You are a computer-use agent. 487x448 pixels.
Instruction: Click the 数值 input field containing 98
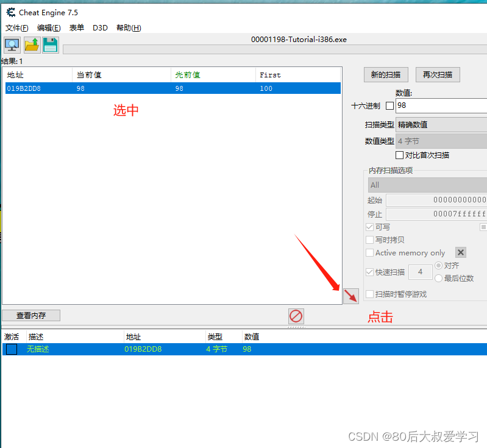pyautogui.click(x=441, y=105)
